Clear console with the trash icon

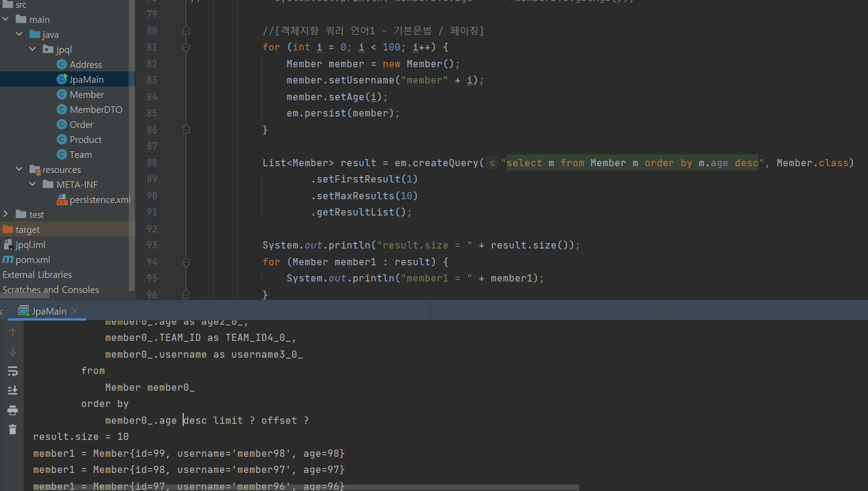[x=12, y=429]
